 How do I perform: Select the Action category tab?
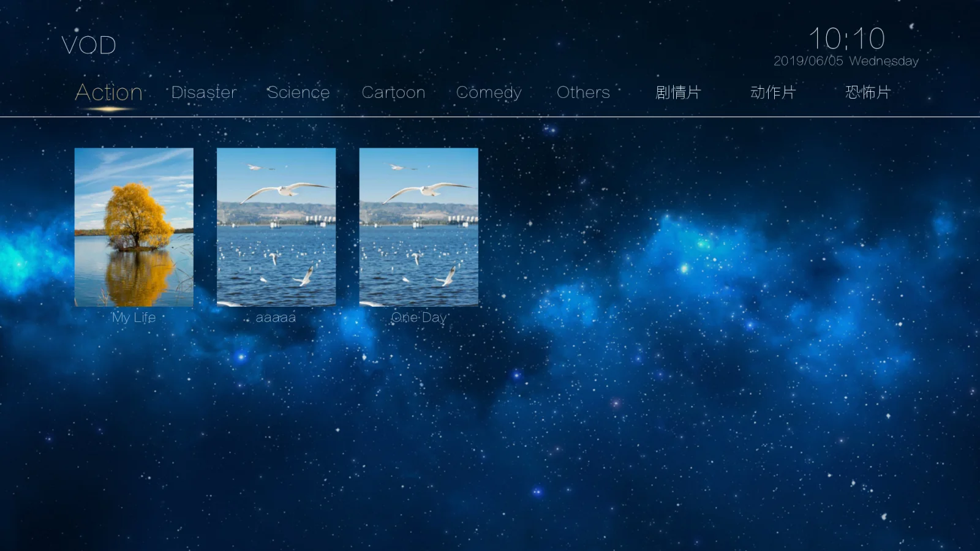pyautogui.click(x=109, y=92)
